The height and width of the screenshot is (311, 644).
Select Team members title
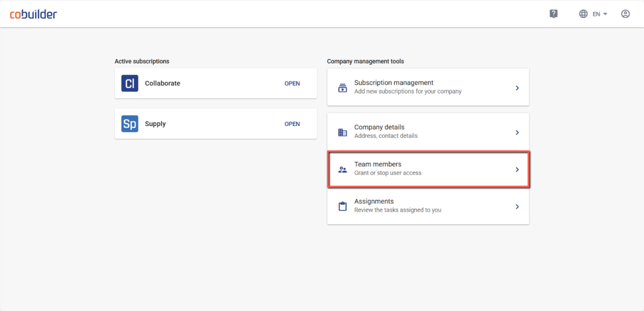tap(378, 165)
